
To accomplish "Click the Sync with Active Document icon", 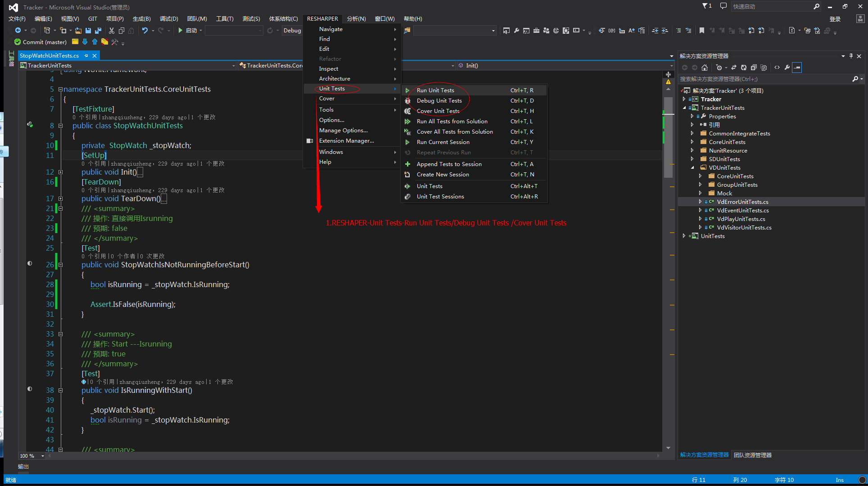I will 734,67.
